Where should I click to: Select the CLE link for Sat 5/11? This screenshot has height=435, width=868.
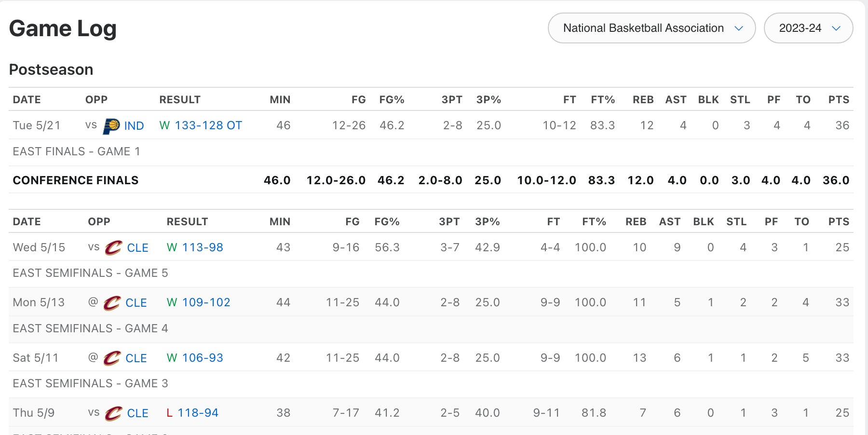click(136, 358)
